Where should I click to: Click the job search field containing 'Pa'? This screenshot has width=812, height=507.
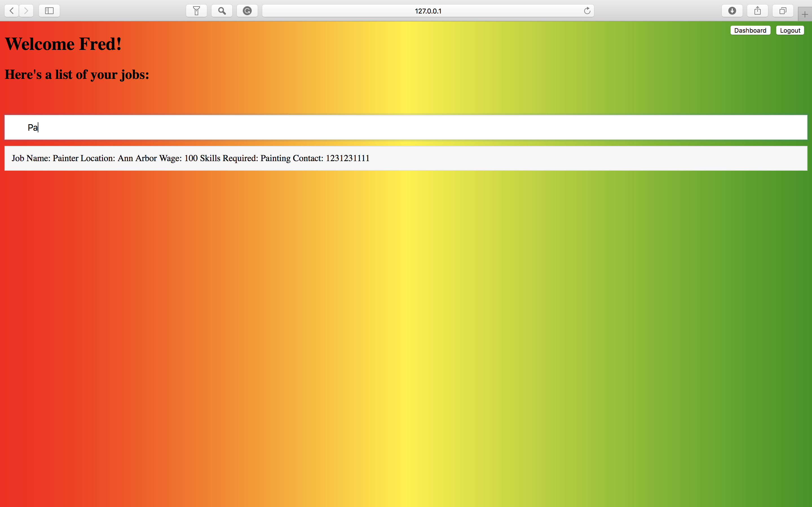click(406, 127)
